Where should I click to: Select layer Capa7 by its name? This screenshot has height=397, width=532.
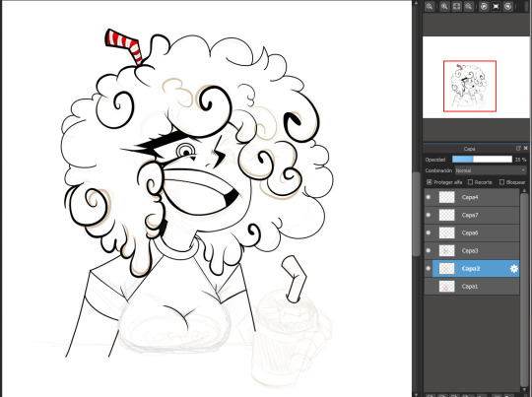point(470,215)
